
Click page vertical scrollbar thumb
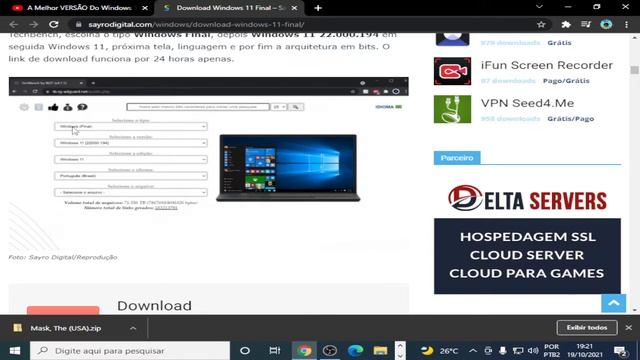coord(634,70)
